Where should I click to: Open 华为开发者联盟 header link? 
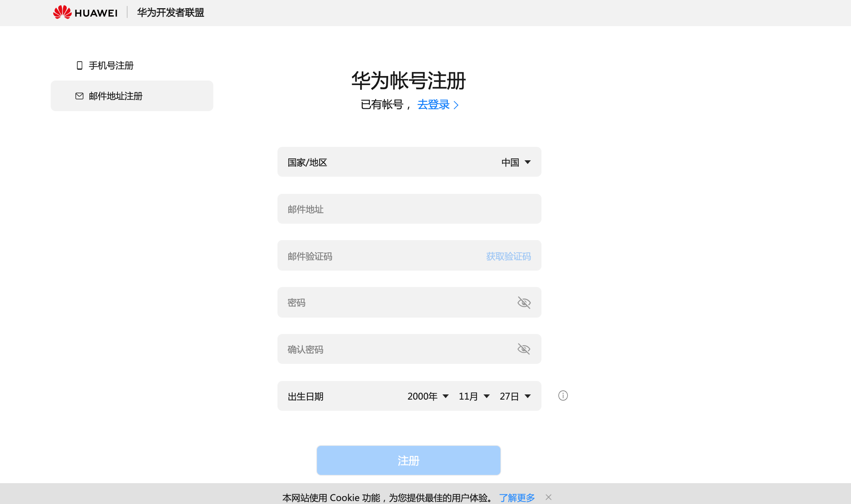click(170, 12)
